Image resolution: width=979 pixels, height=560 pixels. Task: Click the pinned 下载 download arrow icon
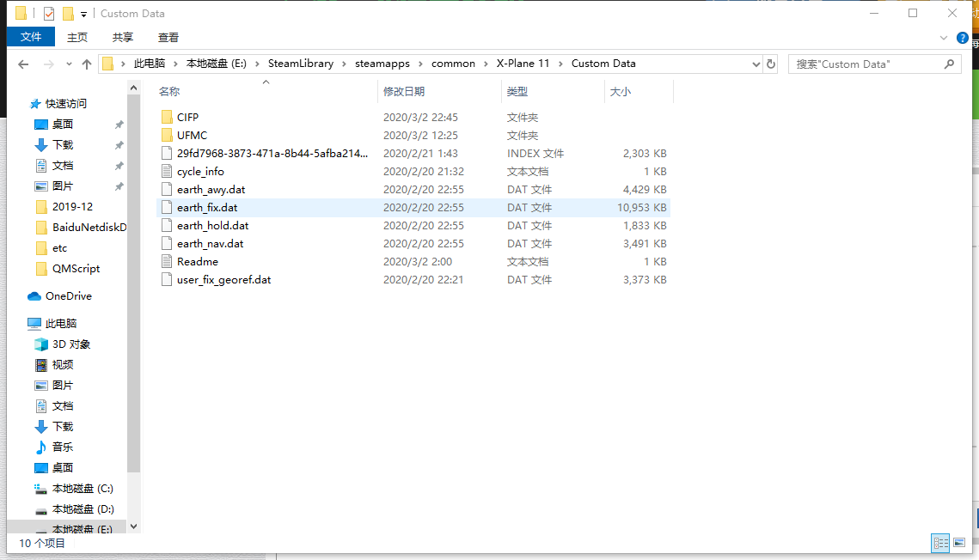coord(41,144)
